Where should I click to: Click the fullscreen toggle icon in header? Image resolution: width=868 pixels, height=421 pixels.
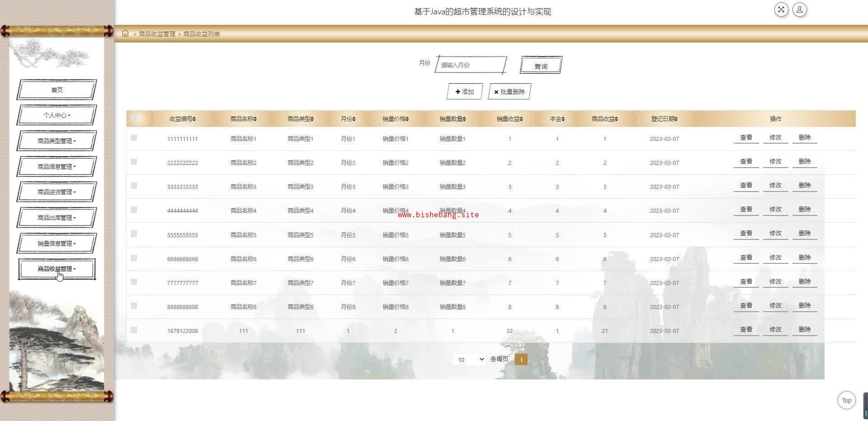point(781,9)
